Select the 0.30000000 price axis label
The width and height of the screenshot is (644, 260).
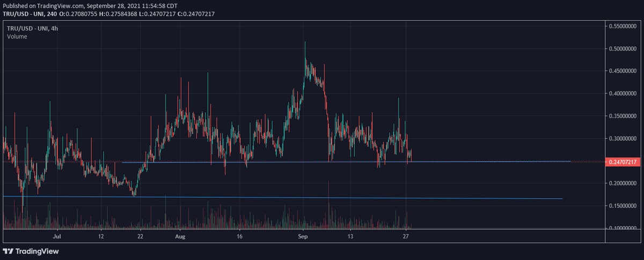[x=623, y=139]
